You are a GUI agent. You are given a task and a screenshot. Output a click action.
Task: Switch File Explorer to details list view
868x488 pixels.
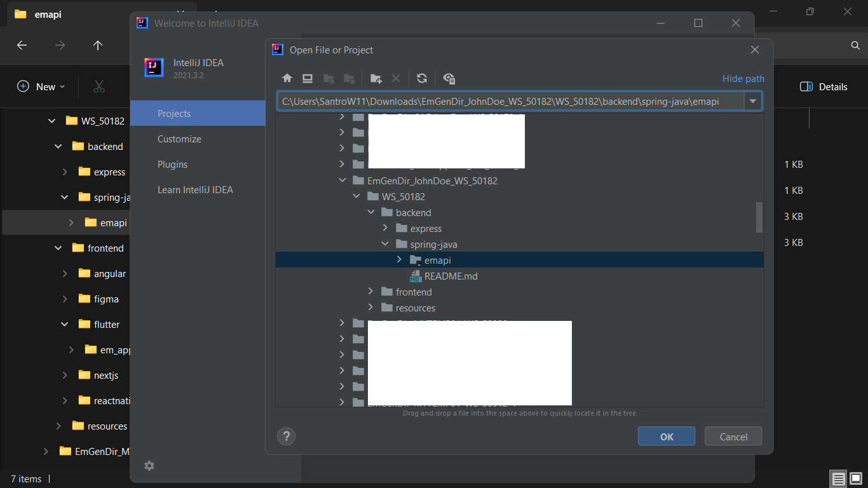tap(839, 478)
